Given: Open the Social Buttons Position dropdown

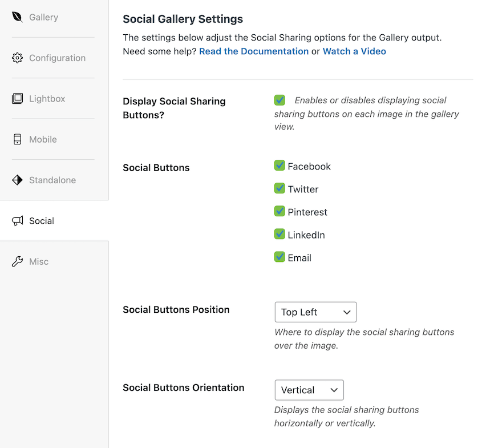Looking at the screenshot, I should [x=315, y=312].
